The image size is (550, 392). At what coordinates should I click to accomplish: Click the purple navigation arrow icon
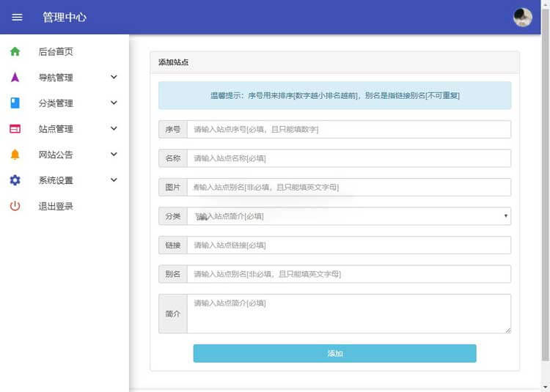coord(15,78)
